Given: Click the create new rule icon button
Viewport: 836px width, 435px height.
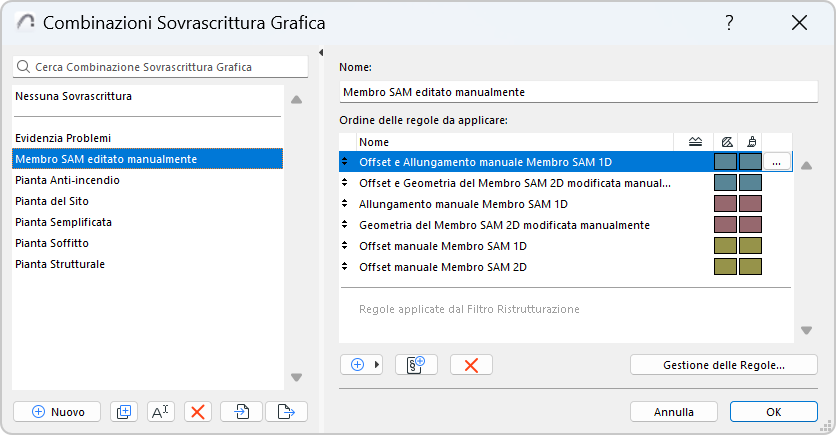Looking at the screenshot, I should click(417, 365).
